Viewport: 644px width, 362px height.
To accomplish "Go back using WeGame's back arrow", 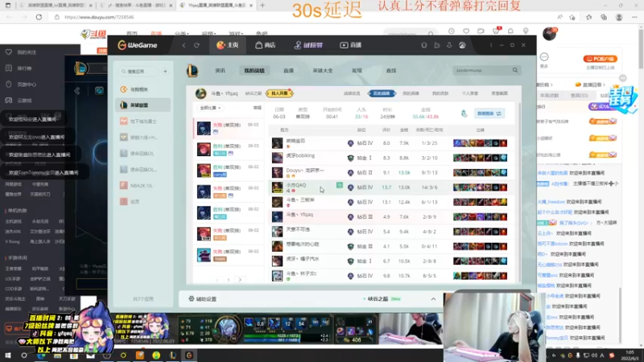I will [x=184, y=45].
